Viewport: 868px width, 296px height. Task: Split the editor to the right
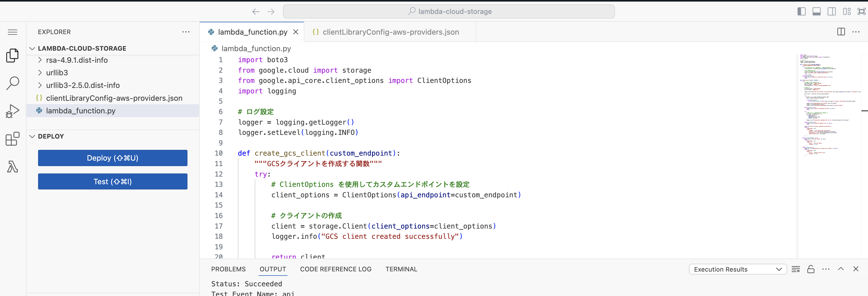[x=841, y=32]
